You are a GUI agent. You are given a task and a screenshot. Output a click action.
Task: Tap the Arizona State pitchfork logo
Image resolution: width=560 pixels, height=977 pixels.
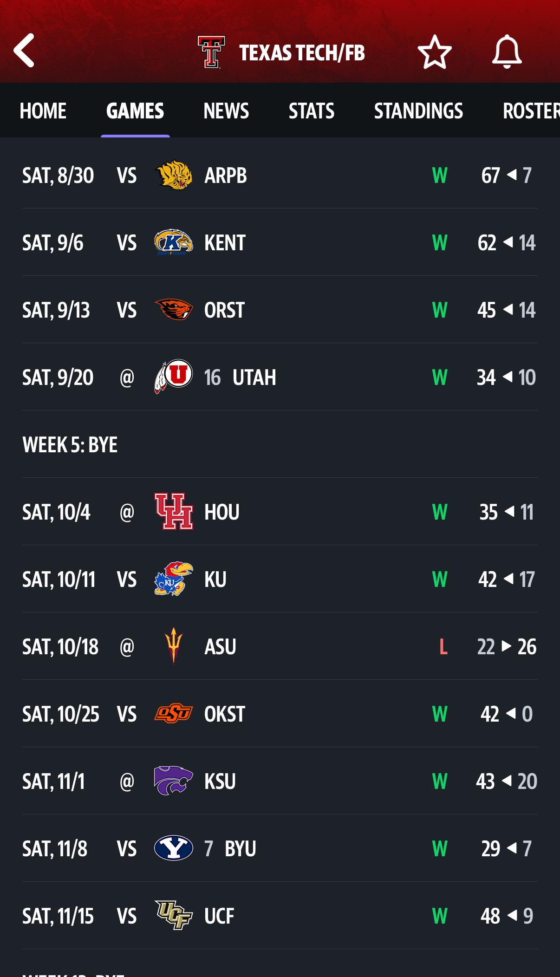pos(174,646)
